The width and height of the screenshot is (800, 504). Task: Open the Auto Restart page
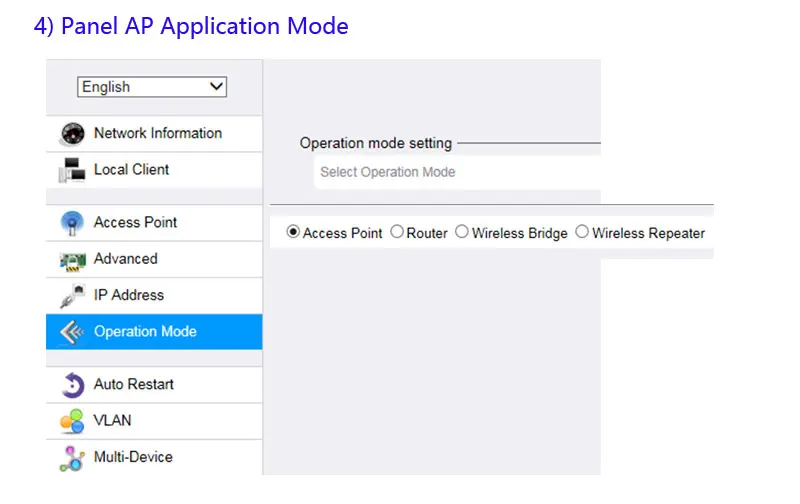click(133, 384)
